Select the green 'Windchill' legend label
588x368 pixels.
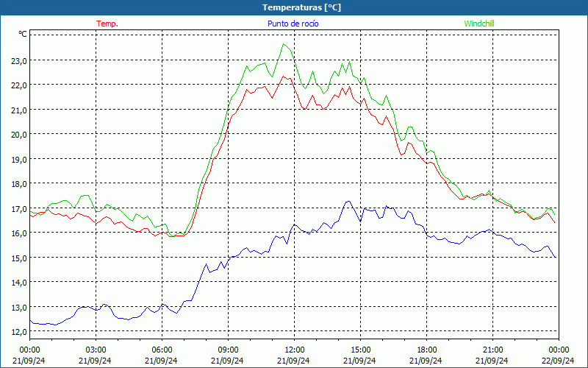coord(479,24)
